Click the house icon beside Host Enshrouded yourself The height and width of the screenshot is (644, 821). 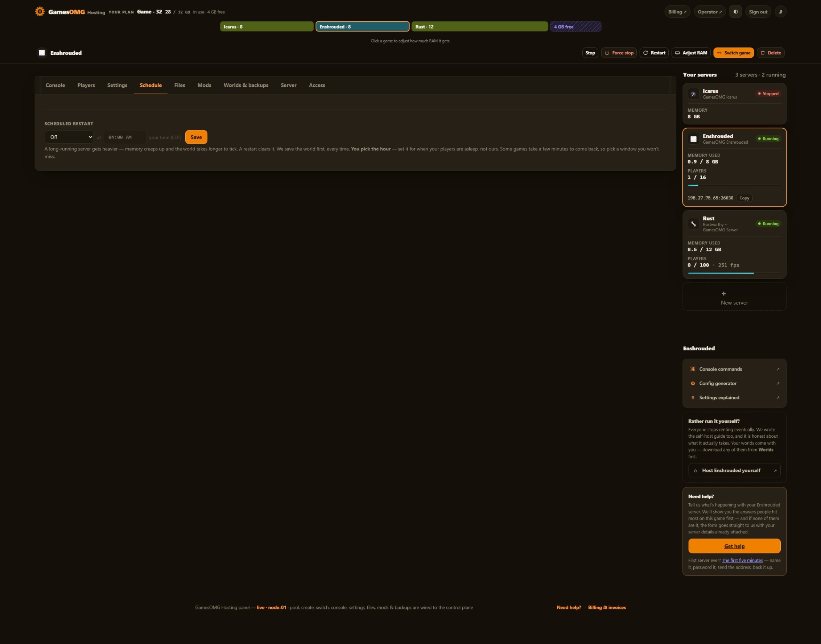(696, 471)
